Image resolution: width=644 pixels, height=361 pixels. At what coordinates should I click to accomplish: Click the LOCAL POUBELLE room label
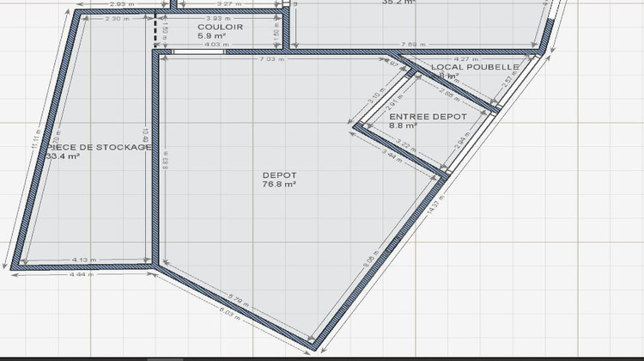pos(474,66)
